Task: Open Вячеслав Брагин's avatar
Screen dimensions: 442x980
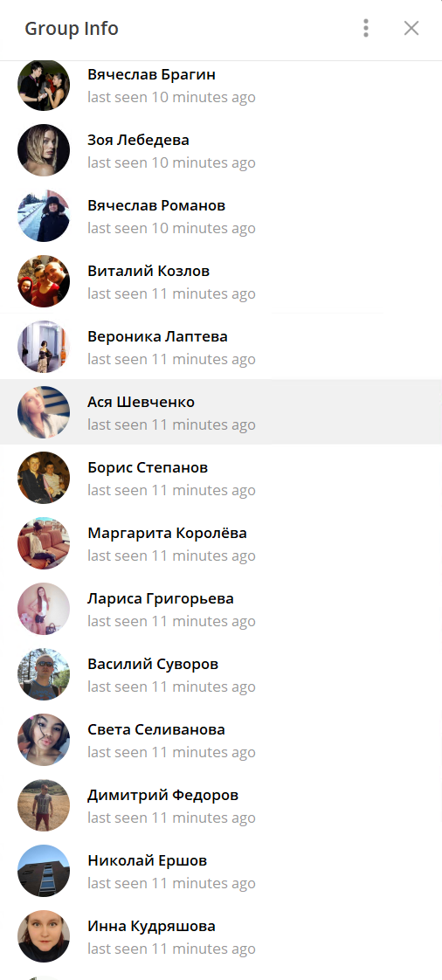Action: 44,85
